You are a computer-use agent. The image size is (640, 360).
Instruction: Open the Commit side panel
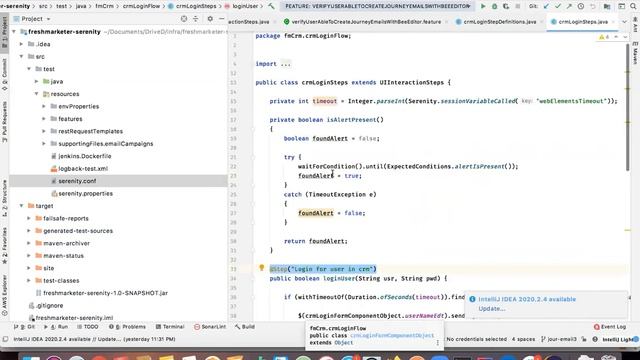(4, 75)
